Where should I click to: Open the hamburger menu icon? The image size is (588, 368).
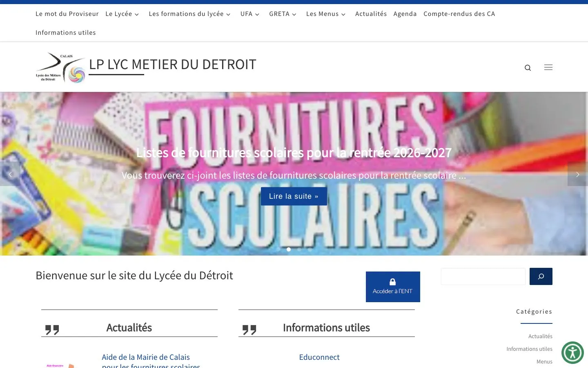coord(548,67)
